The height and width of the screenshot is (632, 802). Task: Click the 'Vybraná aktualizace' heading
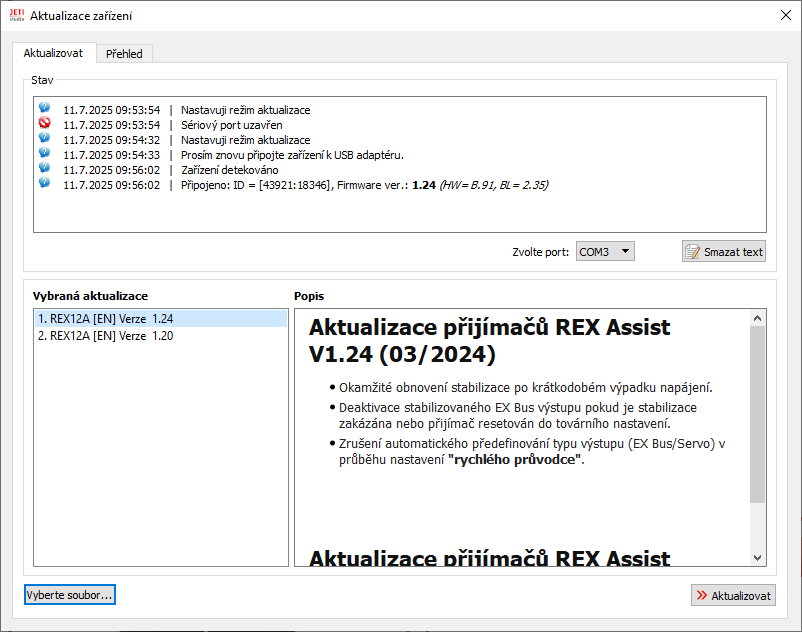91,296
